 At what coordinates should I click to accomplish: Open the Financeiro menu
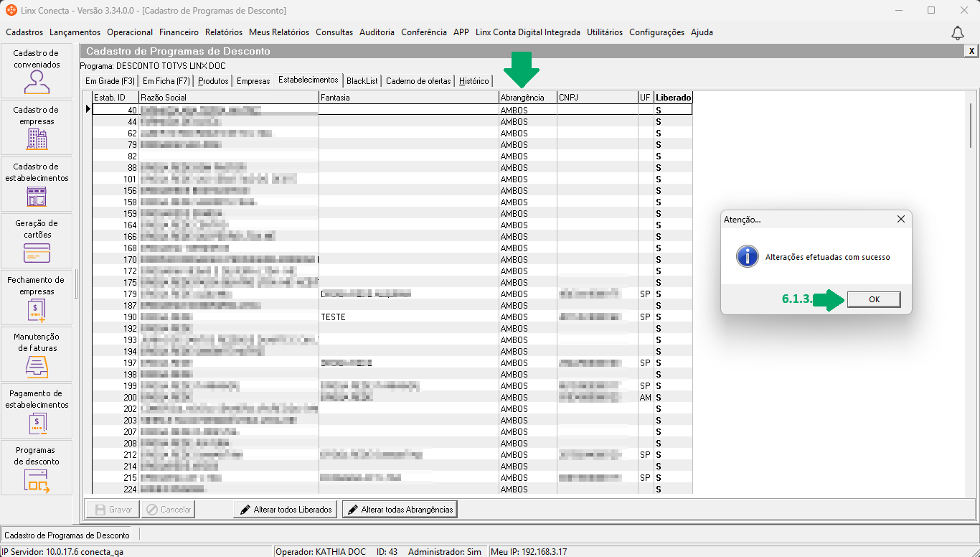point(179,32)
